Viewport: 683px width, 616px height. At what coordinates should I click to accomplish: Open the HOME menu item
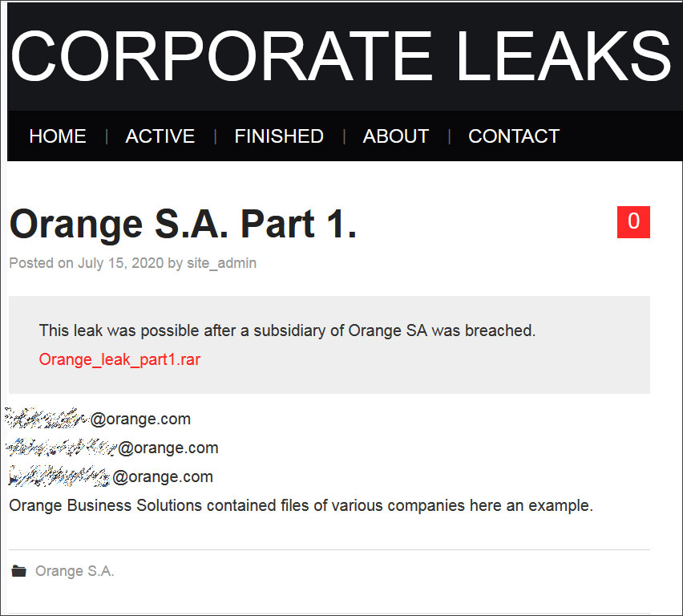tap(57, 136)
